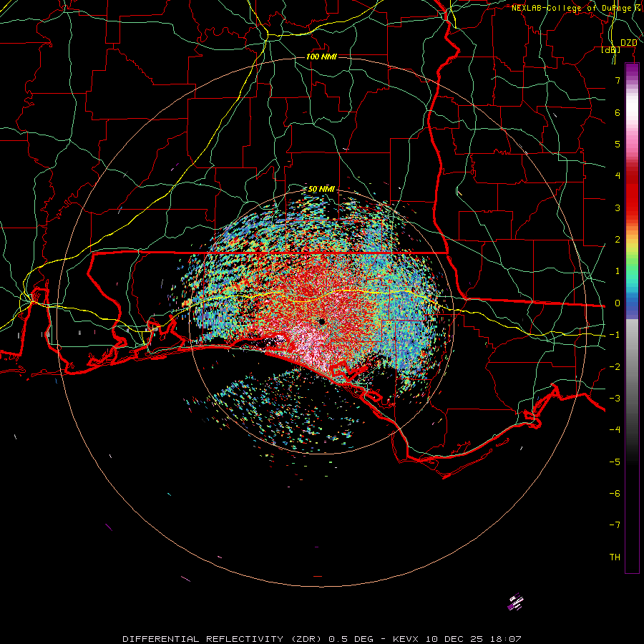Click the "-2" value on color scale
The height and width of the screenshot is (644, 644).
(x=615, y=367)
